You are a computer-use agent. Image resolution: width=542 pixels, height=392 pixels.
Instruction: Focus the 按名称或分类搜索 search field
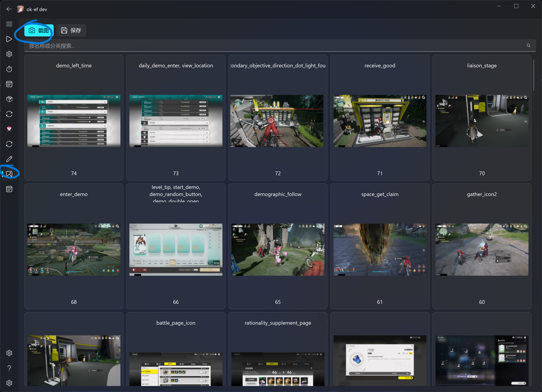280,46
